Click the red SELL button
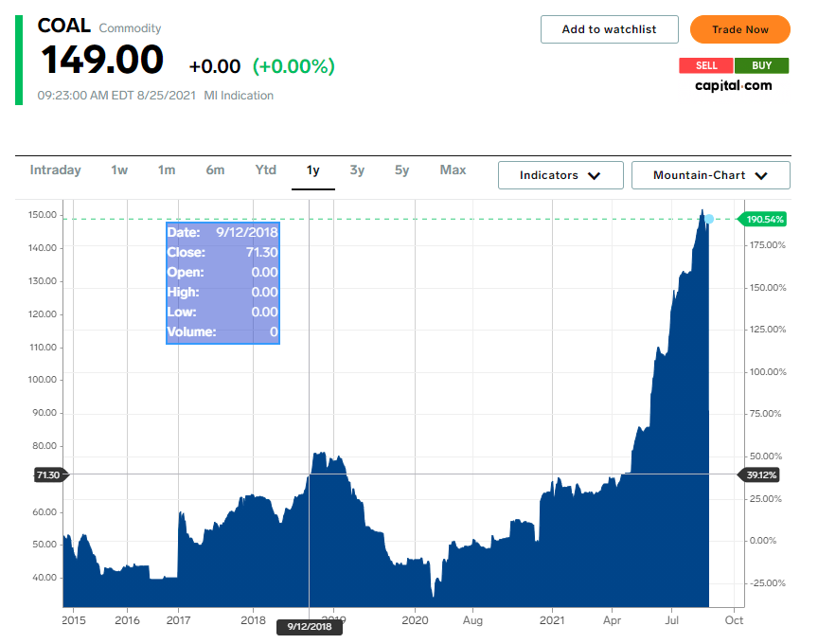The width and height of the screenshot is (818, 644). (706, 65)
